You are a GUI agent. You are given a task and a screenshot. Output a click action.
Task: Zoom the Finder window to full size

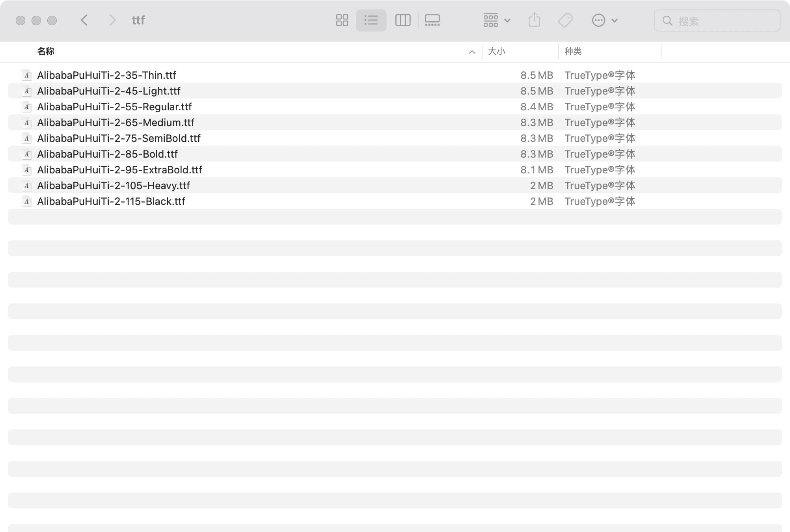tap(52, 20)
